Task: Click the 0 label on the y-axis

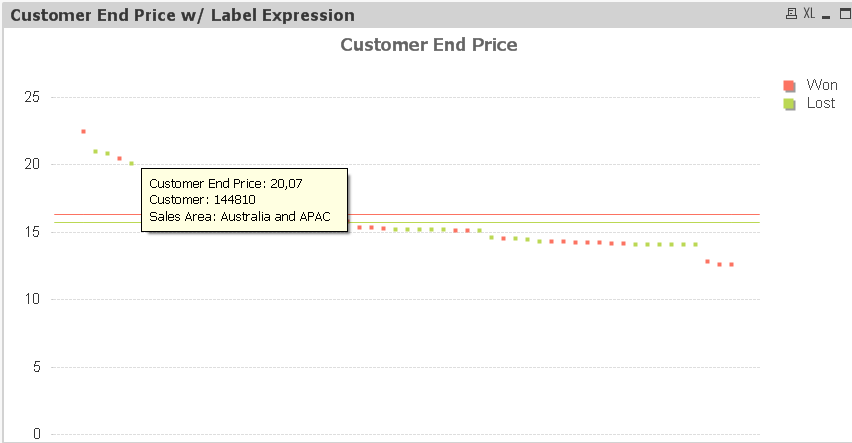Action: coord(36,434)
